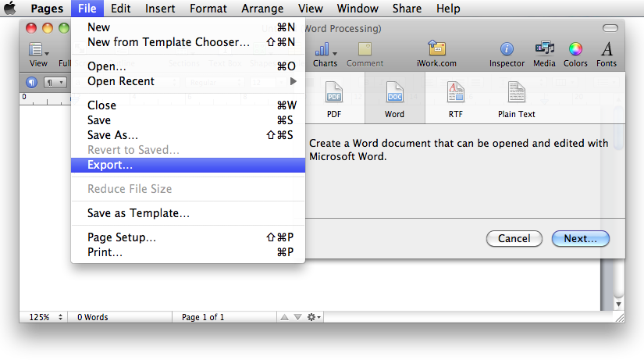The width and height of the screenshot is (644, 360).
Task: Choose Page Setup… from File menu
Action: point(188,237)
